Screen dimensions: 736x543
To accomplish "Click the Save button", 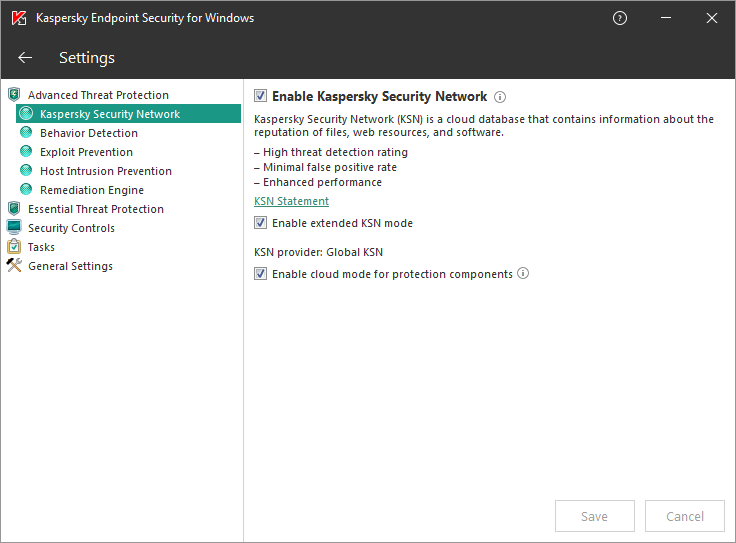I will pos(595,516).
